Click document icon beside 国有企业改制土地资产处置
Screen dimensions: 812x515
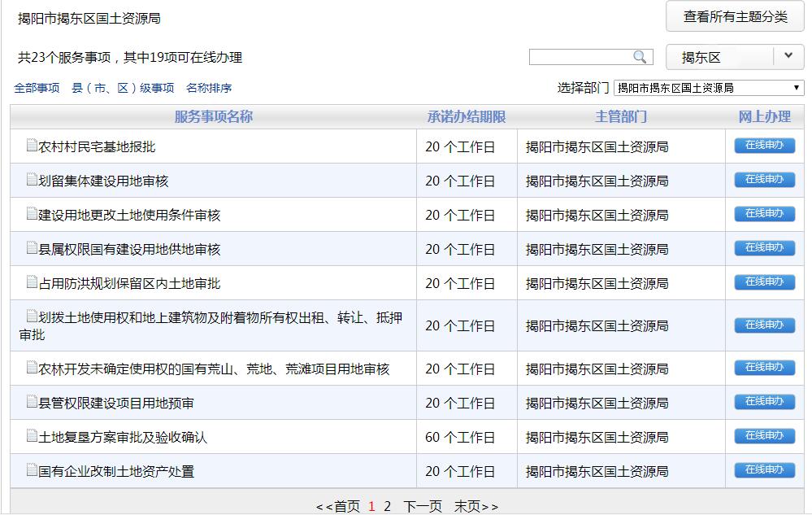[33, 470]
